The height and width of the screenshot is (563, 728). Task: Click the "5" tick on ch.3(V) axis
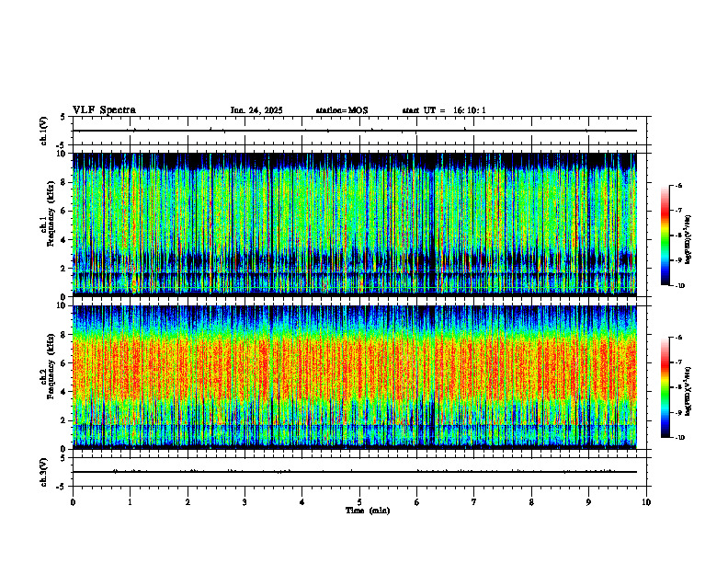pos(63,458)
